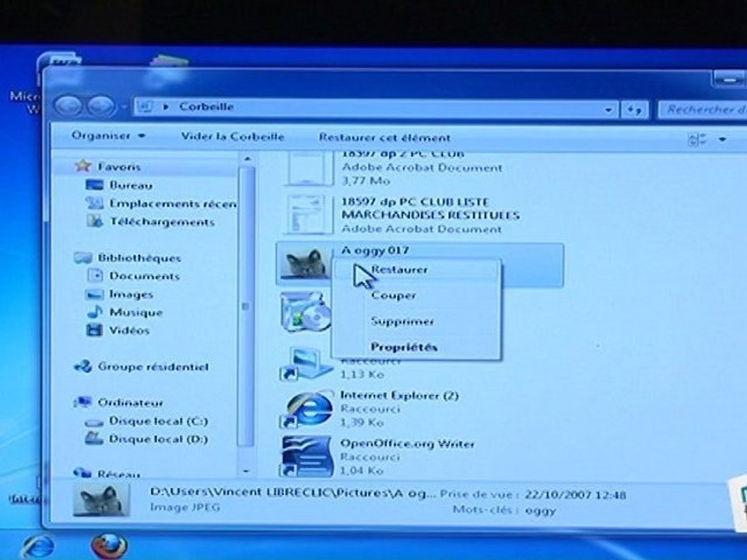747x560 pixels.
Task: Click the navigation pane scroll up arrow
Action: tap(247, 158)
